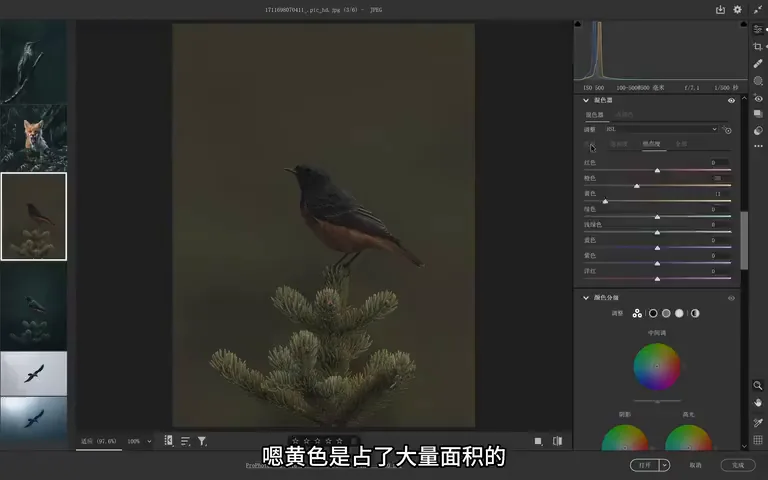Image resolution: width=768 pixels, height=480 pixels.
Task: Click the highlight clipping warning on histogram
Action: (x=744, y=24)
